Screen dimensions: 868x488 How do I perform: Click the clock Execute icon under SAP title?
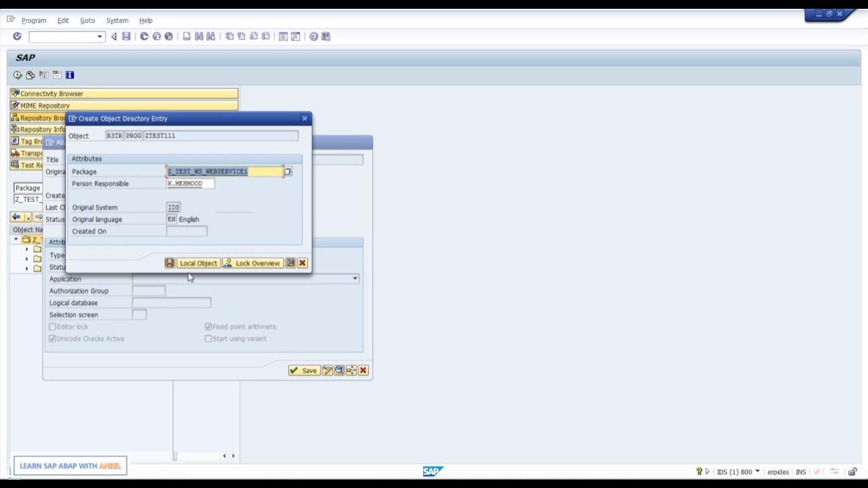point(18,75)
